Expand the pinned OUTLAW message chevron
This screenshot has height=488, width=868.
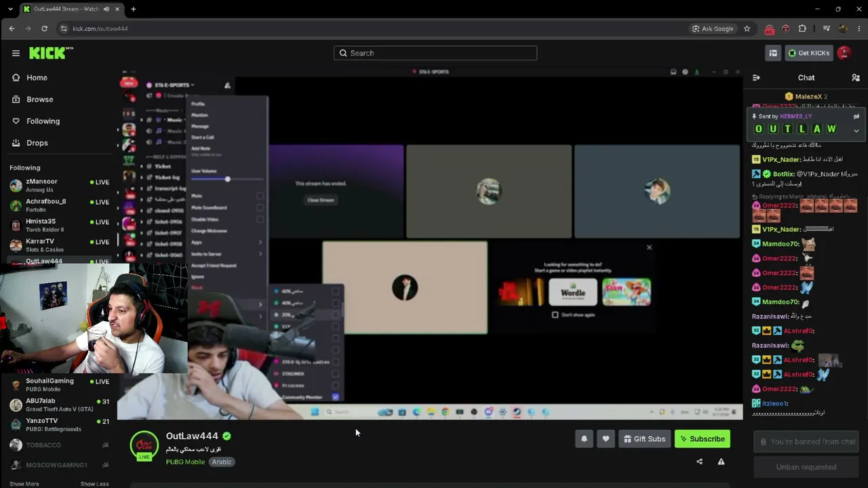point(856,131)
